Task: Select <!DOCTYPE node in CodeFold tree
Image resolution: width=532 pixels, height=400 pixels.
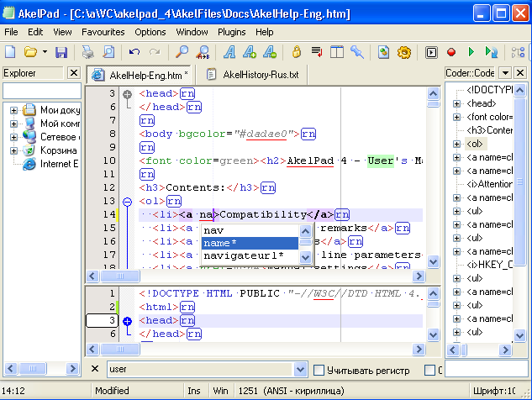Action: 489,90
